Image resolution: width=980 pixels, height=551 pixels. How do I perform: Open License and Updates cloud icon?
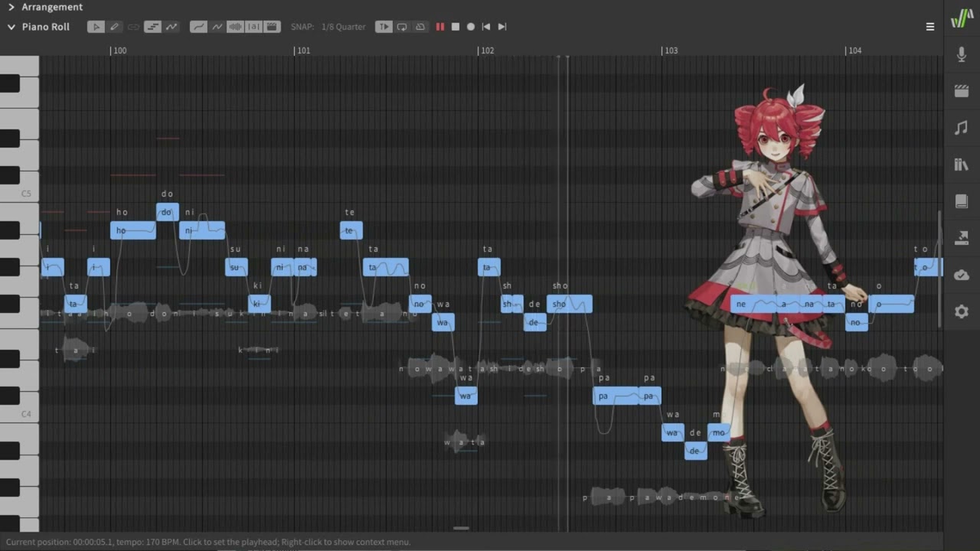point(962,275)
